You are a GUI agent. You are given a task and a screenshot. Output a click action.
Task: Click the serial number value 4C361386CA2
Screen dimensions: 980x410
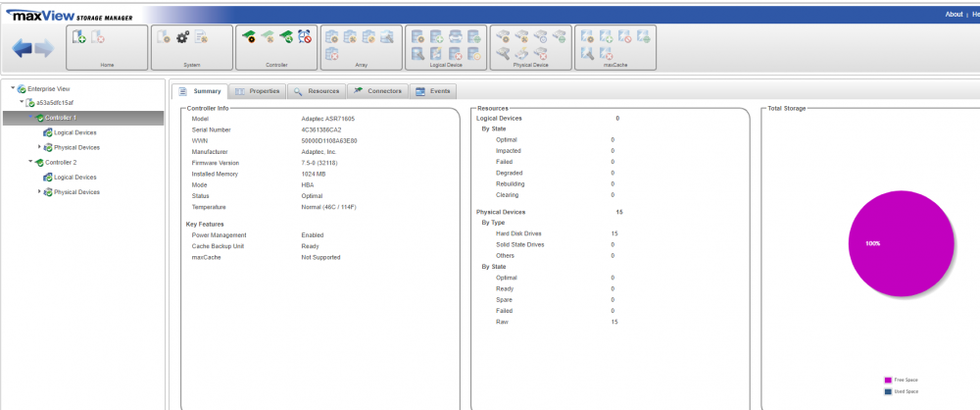pos(321,130)
